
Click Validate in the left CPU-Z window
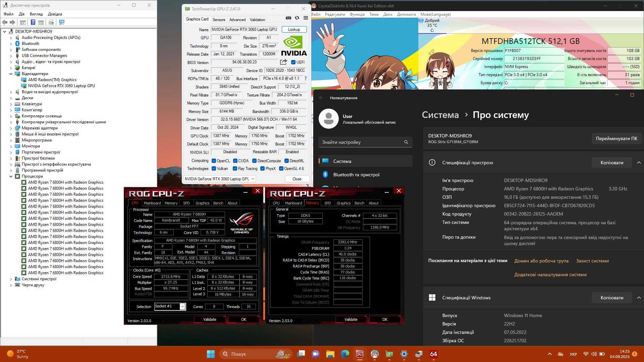point(210,319)
